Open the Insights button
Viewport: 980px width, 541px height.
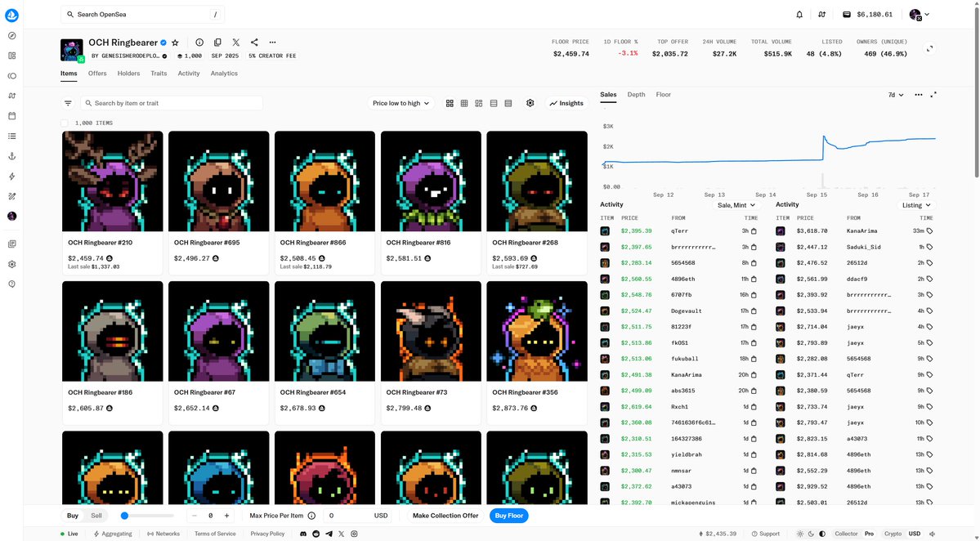(x=566, y=103)
